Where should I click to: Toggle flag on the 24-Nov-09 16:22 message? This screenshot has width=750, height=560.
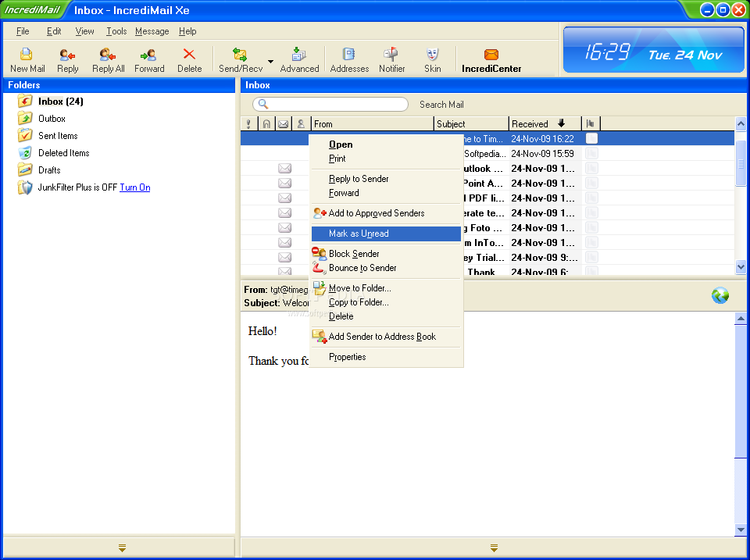(x=591, y=139)
